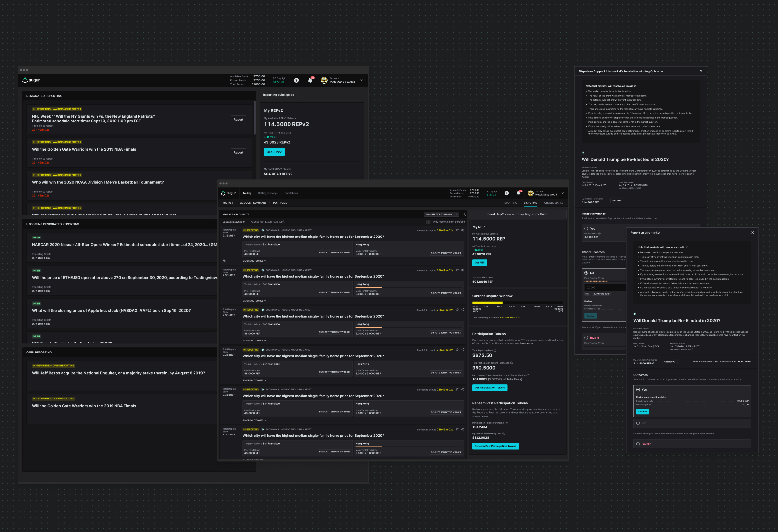Favorite the second dispute market with the star icon
This screenshot has width=778, height=532.
click(457, 270)
